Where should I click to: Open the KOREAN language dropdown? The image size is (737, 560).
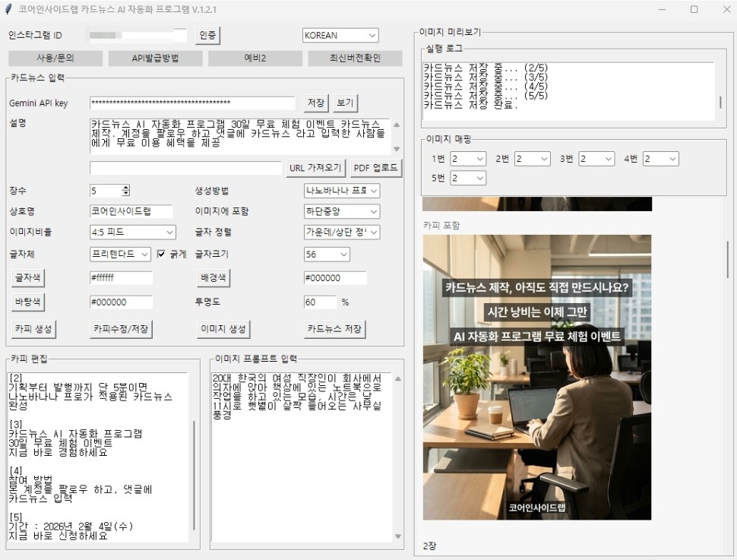[x=340, y=35]
